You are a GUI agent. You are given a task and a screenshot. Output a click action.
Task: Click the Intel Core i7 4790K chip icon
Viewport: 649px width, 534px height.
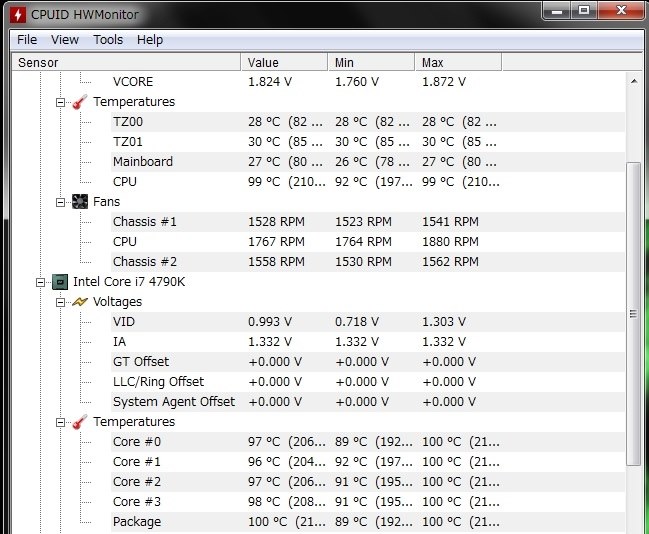pyautogui.click(x=60, y=282)
